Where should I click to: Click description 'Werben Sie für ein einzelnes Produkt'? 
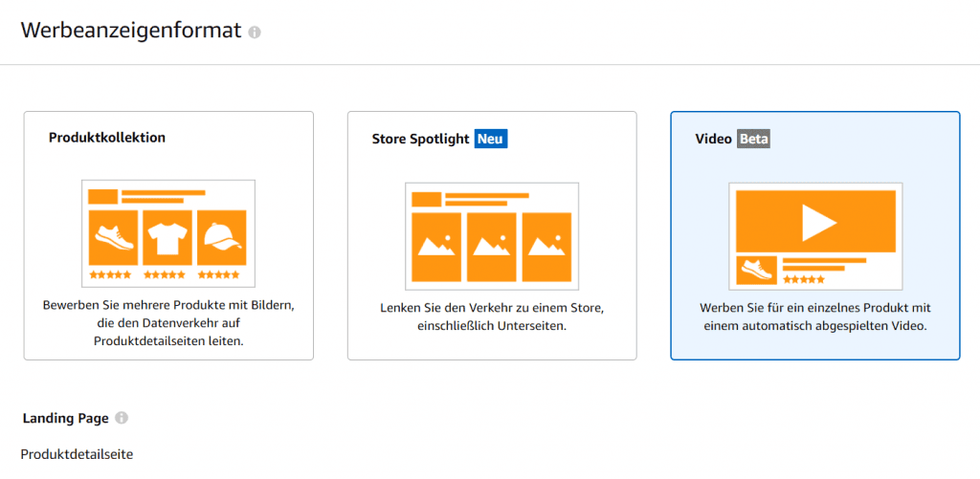[x=815, y=316]
